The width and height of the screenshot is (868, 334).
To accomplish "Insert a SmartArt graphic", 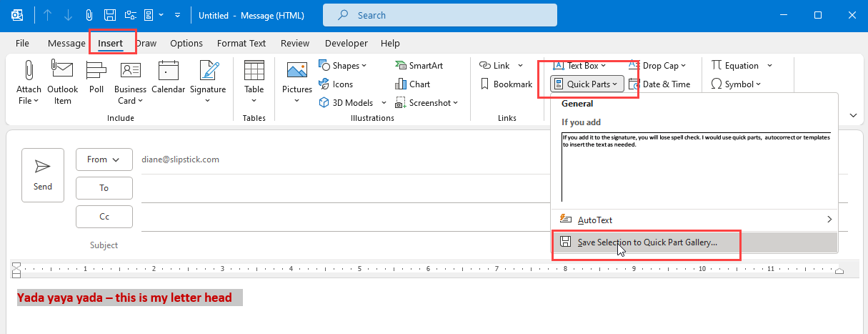I will [x=419, y=65].
